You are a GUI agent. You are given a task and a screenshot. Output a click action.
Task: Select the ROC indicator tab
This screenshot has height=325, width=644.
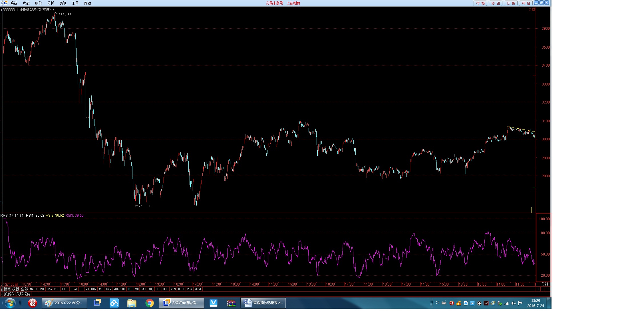[x=166, y=289]
